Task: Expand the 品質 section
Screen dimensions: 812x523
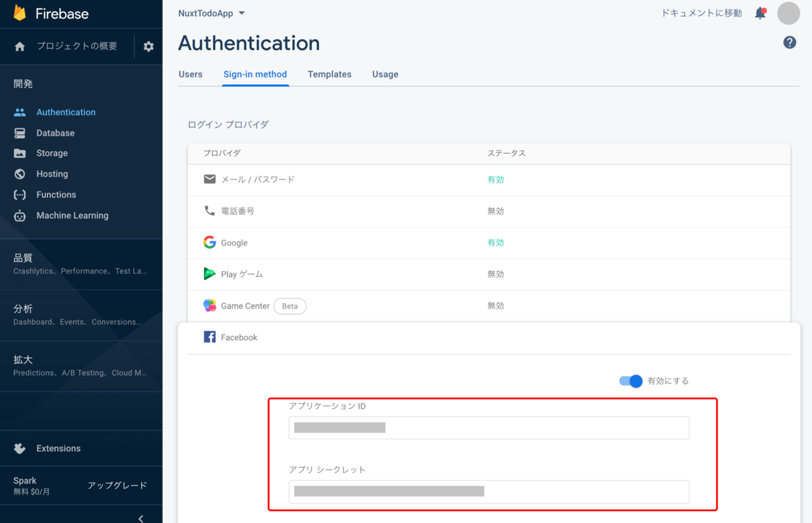Action: [81, 264]
